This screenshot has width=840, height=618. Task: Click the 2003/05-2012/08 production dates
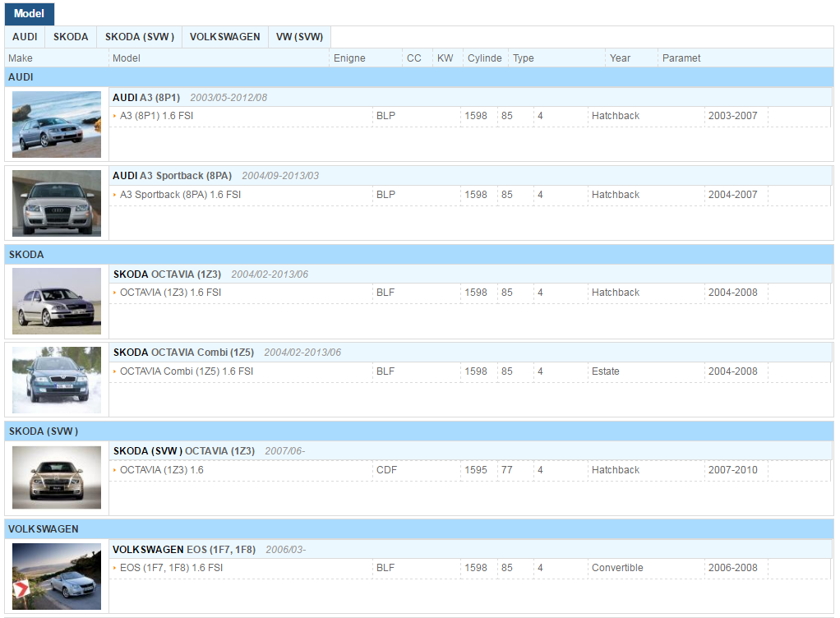pyautogui.click(x=228, y=98)
